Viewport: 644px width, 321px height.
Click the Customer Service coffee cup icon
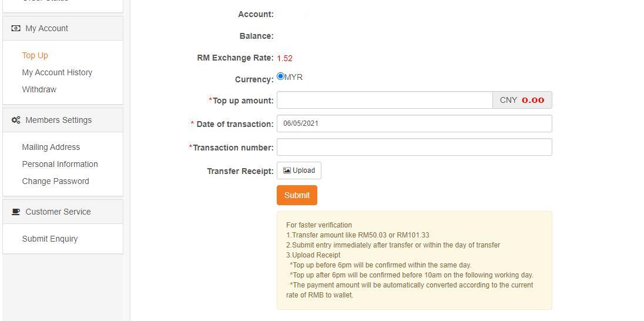(16, 212)
